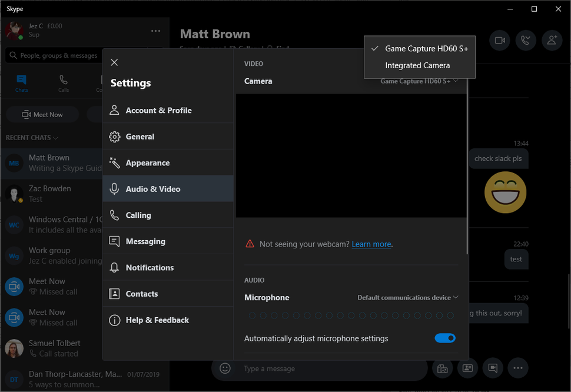Image resolution: width=571 pixels, height=392 pixels.
Task: Start a voice call with Matt Brown
Action: [x=526, y=40]
